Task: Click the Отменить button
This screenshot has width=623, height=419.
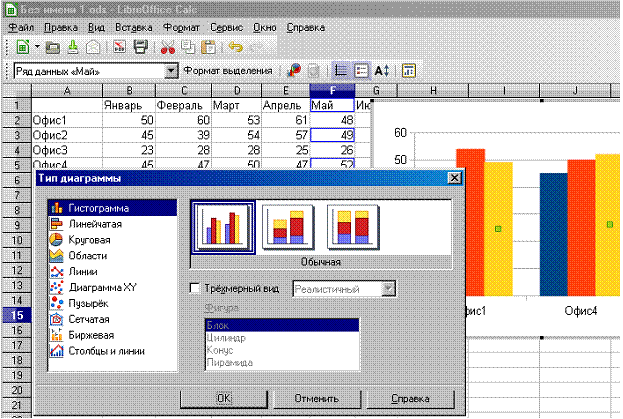Action: 317,399
